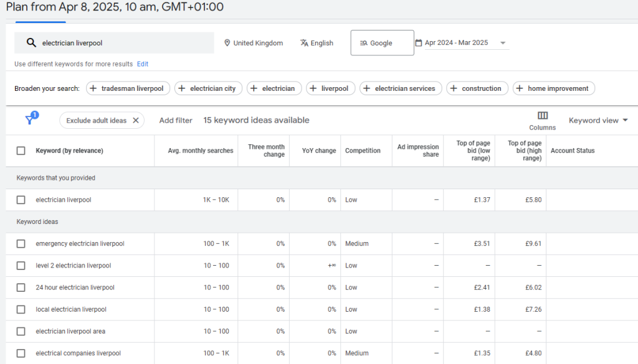Click the search magnifier icon
Screen dimensions: 638x364
pyautogui.click(x=31, y=43)
